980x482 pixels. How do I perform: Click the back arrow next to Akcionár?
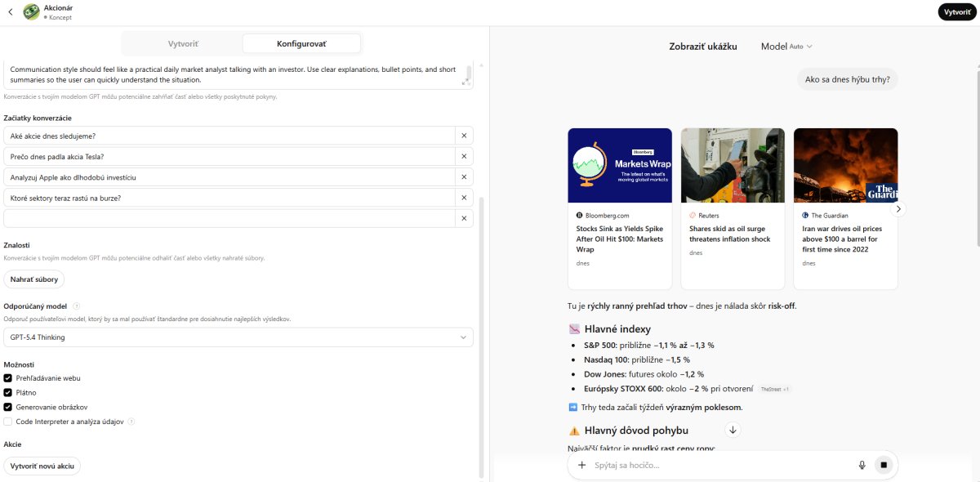tap(11, 12)
